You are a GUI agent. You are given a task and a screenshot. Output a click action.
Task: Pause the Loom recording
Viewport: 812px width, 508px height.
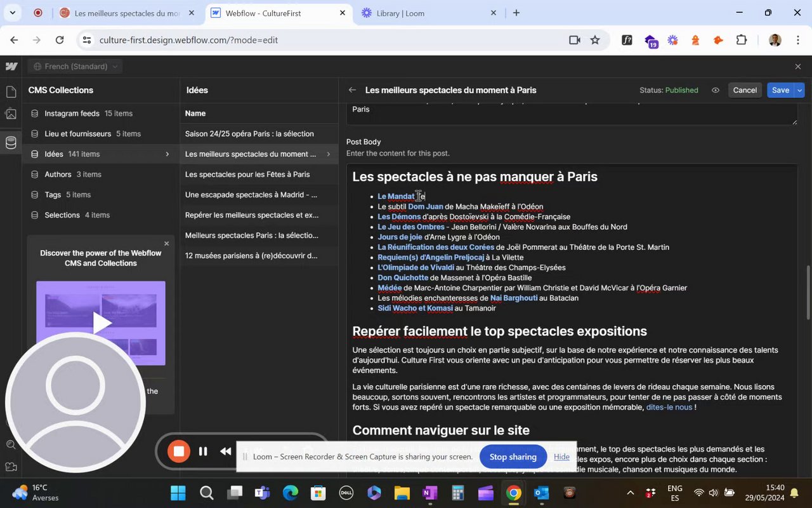(203, 451)
